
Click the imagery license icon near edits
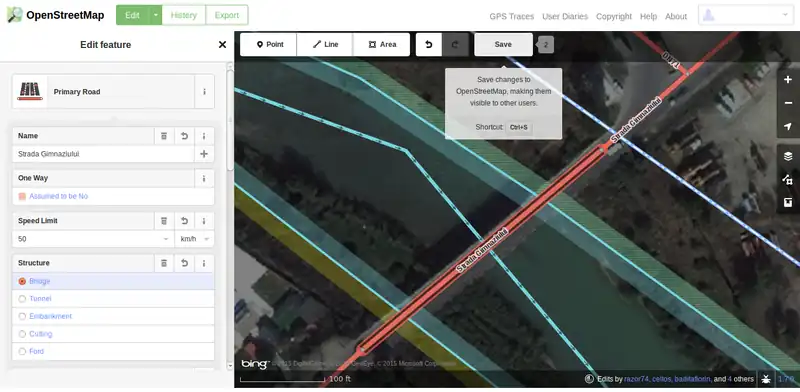(589, 379)
